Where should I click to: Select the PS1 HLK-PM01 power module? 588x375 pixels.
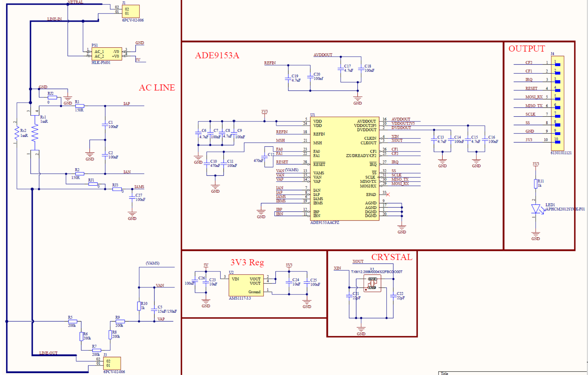(107, 54)
